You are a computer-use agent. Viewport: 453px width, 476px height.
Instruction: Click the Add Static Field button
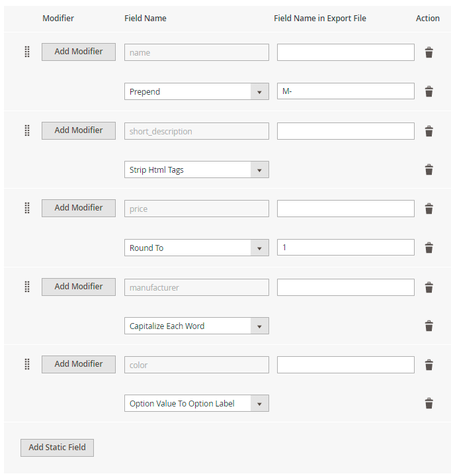point(57,448)
